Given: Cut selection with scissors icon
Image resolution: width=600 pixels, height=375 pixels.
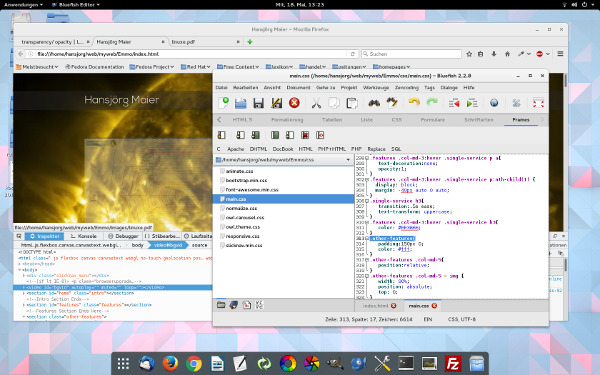Looking at the screenshot, I should click(316, 103).
